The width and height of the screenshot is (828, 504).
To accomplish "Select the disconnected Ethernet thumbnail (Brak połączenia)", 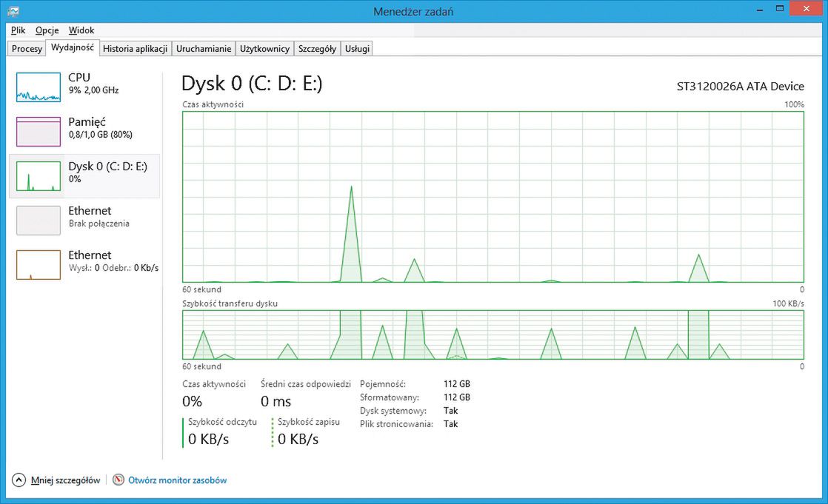I will point(39,220).
